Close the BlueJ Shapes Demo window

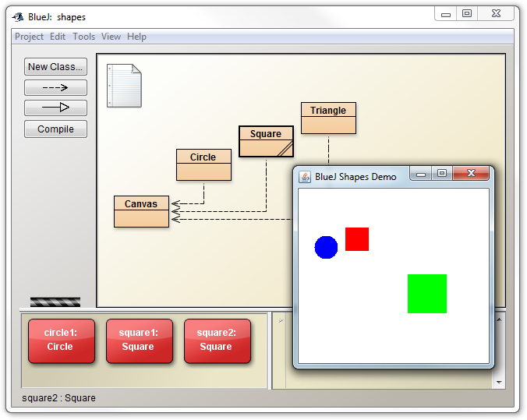[x=471, y=173]
